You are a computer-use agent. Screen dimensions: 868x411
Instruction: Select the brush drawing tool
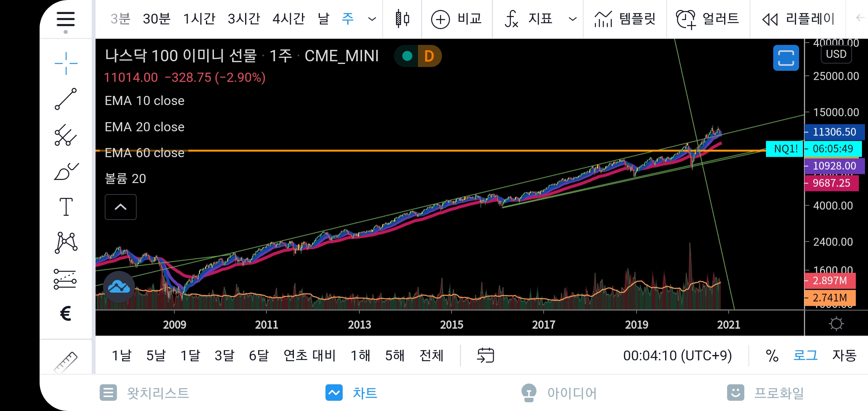66,171
